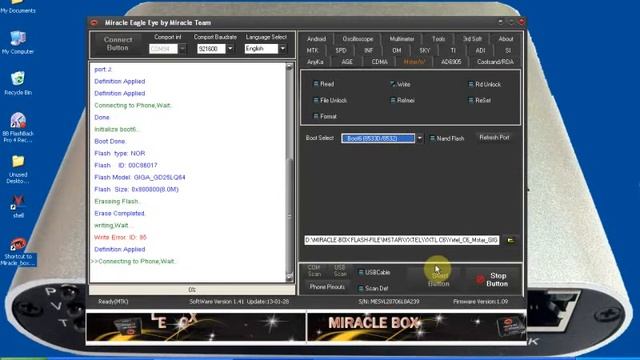
Task: Click the flash file path input field
Action: tap(402, 240)
